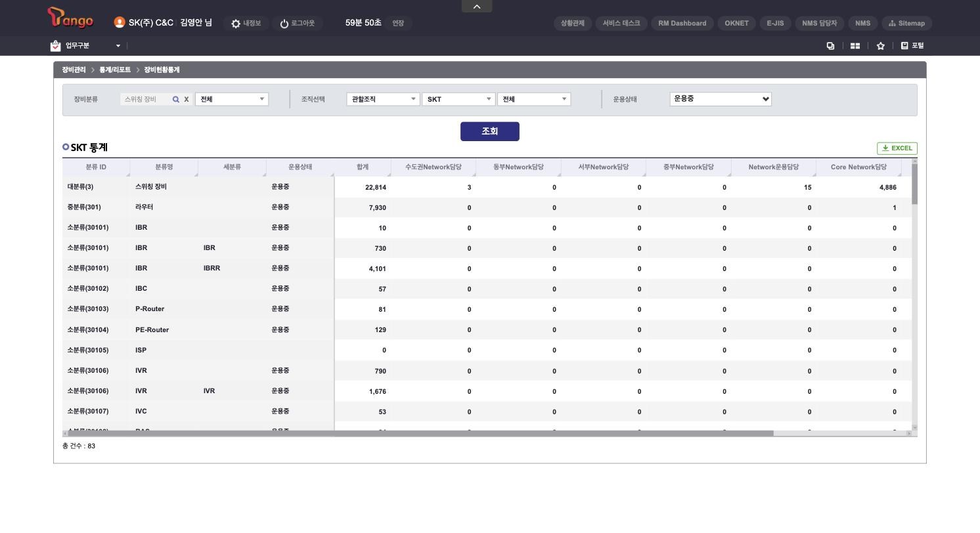
Task: Open OKNET menu item
Action: point(737,23)
